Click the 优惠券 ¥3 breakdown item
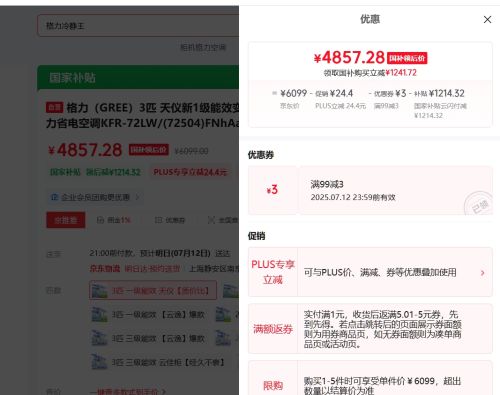Viewport: 500px width, 395px height. [389, 98]
